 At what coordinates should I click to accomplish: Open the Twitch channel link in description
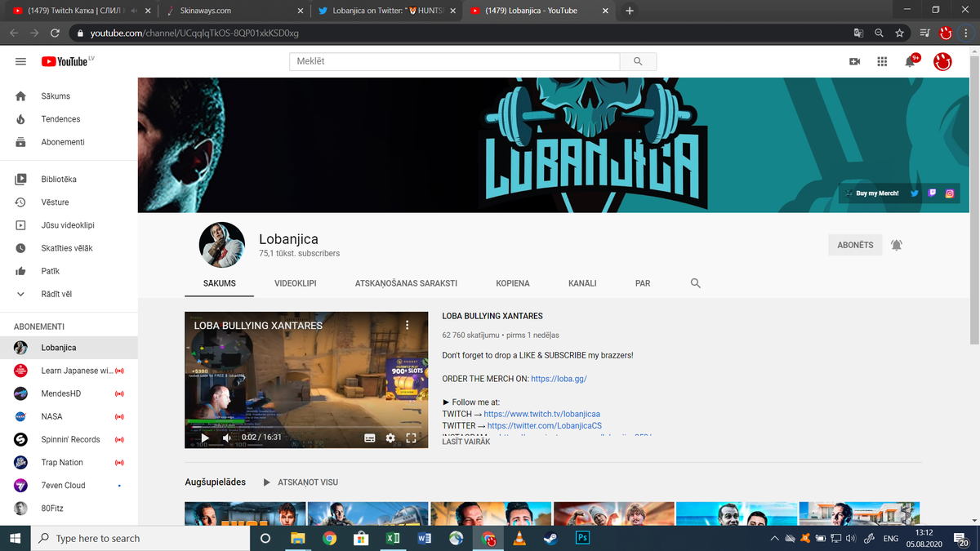542,414
